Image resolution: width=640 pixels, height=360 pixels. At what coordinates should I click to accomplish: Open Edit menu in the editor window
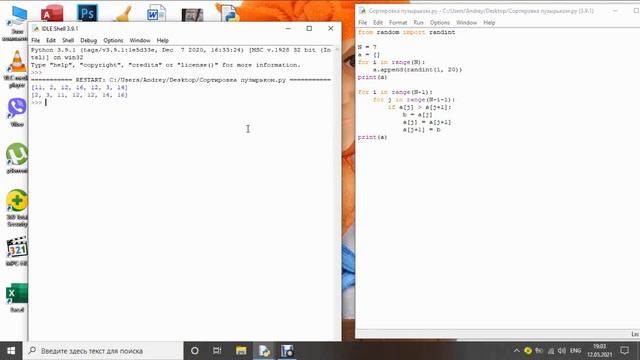point(378,22)
